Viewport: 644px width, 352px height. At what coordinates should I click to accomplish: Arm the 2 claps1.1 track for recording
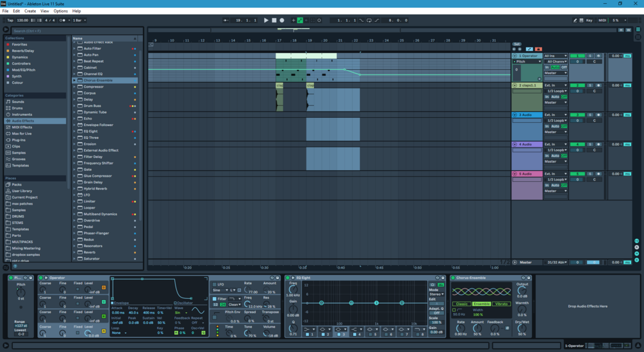(598, 85)
